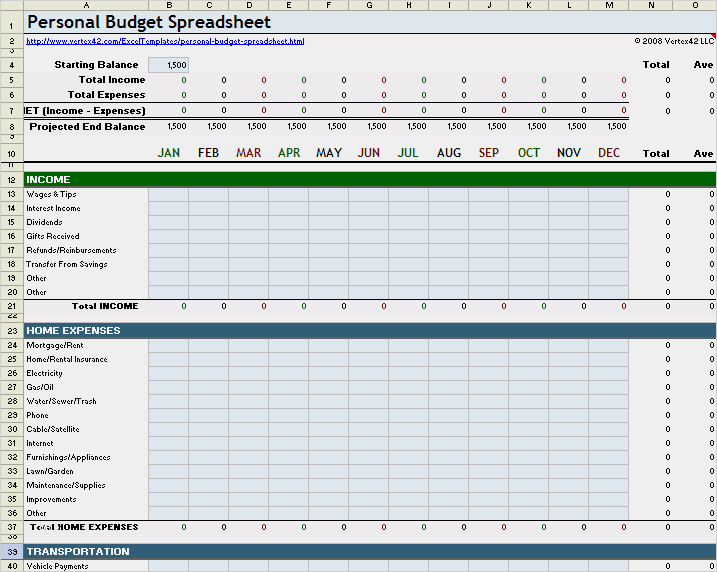The image size is (717, 572).
Task: Click the JAN month heading
Action: 168,153
